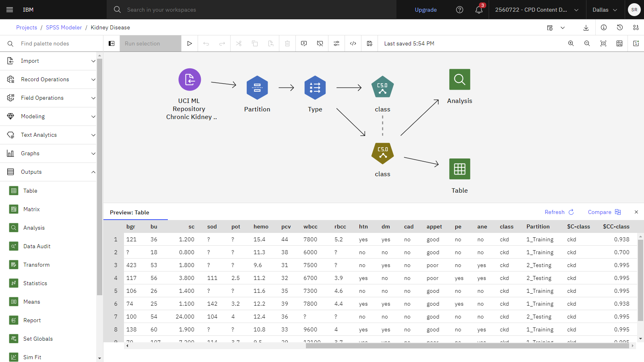The image size is (644, 362).
Task: Go to SPSS Modeler breadcrumb link
Action: 64,27
